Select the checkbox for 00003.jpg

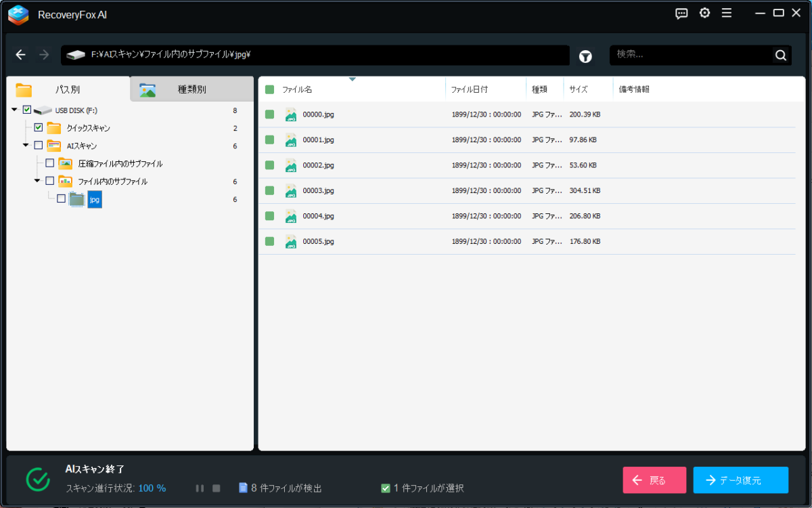(269, 190)
